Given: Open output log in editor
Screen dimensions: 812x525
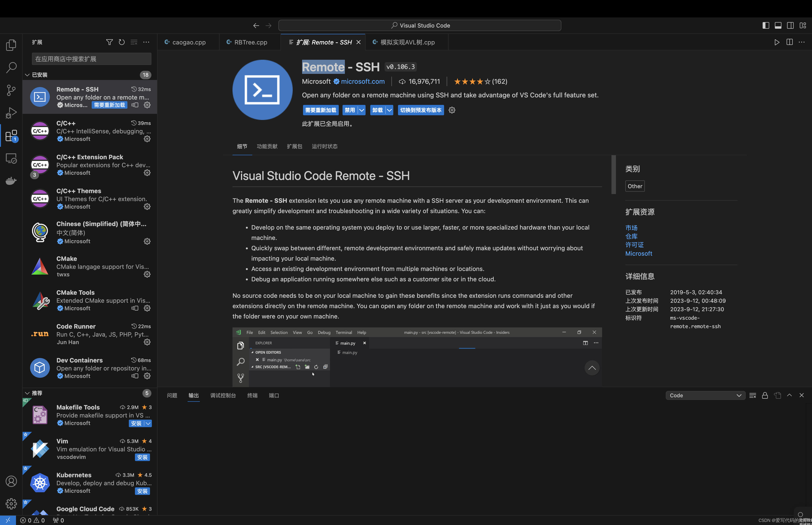Looking at the screenshot, I should 777,395.
